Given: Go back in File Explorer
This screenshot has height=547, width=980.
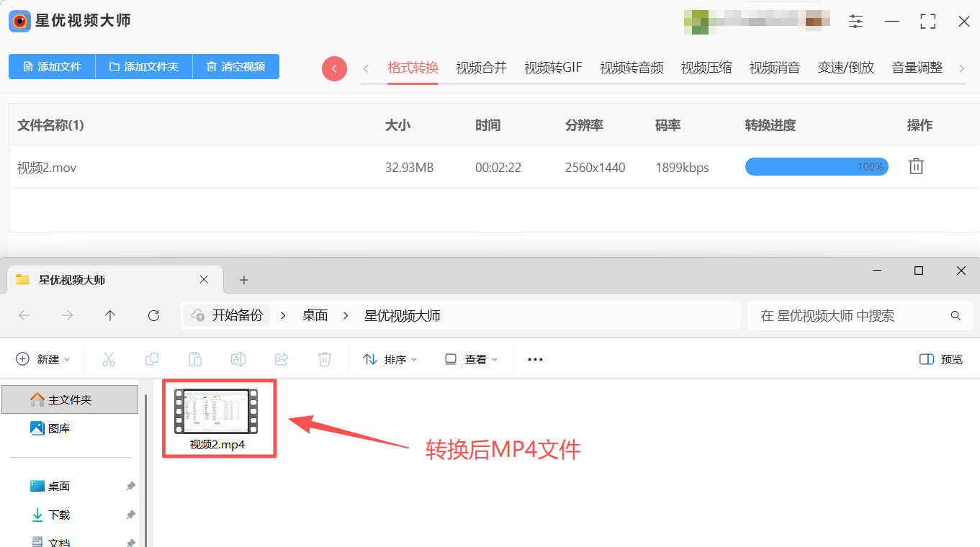Looking at the screenshot, I should [x=24, y=315].
